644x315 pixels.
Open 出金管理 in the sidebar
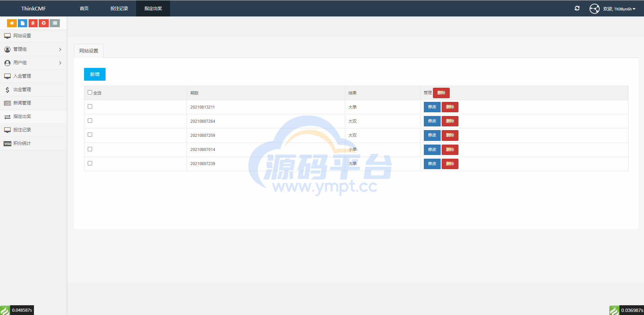(x=34, y=90)
